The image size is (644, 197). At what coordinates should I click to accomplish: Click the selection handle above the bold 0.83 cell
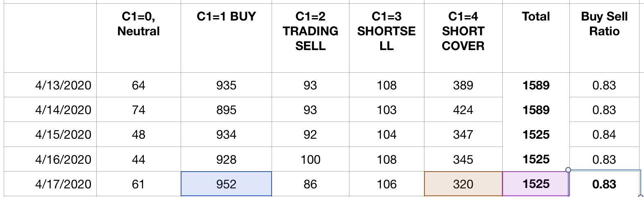pos(568,170)
